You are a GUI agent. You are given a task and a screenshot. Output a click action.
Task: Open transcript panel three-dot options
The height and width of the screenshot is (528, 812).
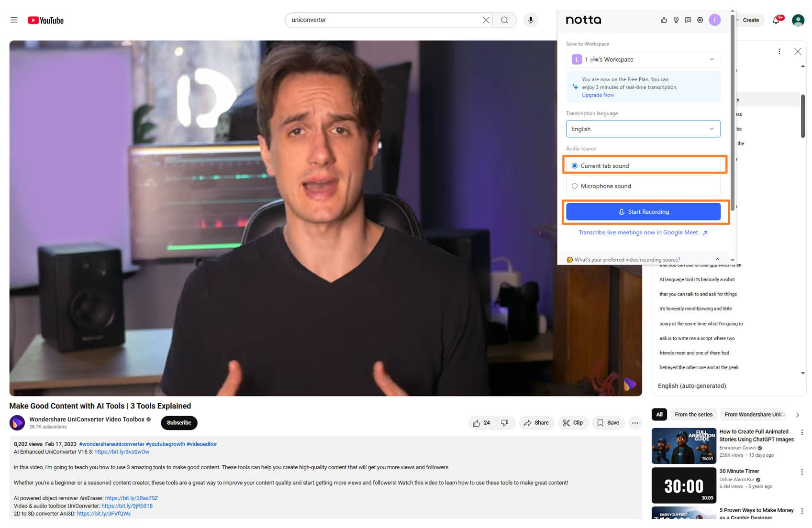[779, 51]
